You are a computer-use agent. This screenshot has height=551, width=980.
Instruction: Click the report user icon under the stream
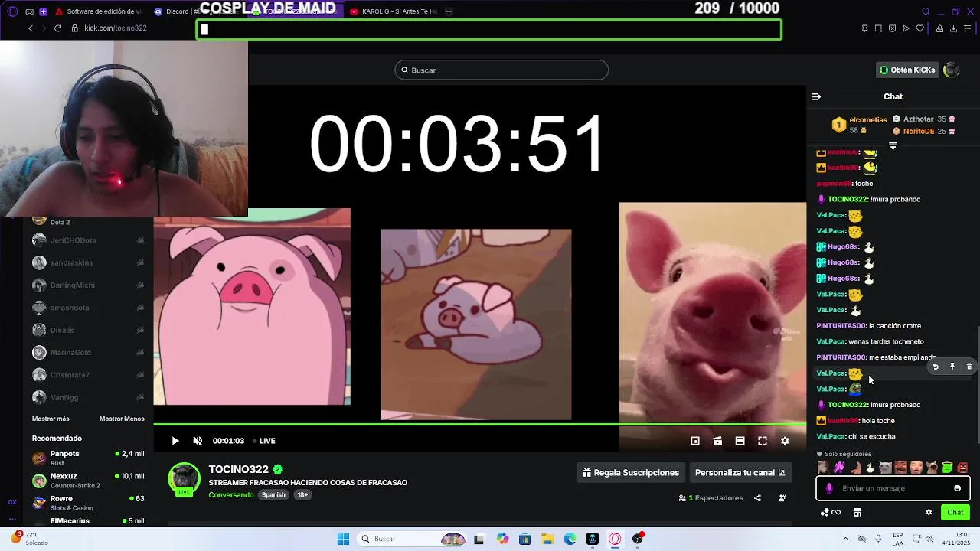pos(782,498)
